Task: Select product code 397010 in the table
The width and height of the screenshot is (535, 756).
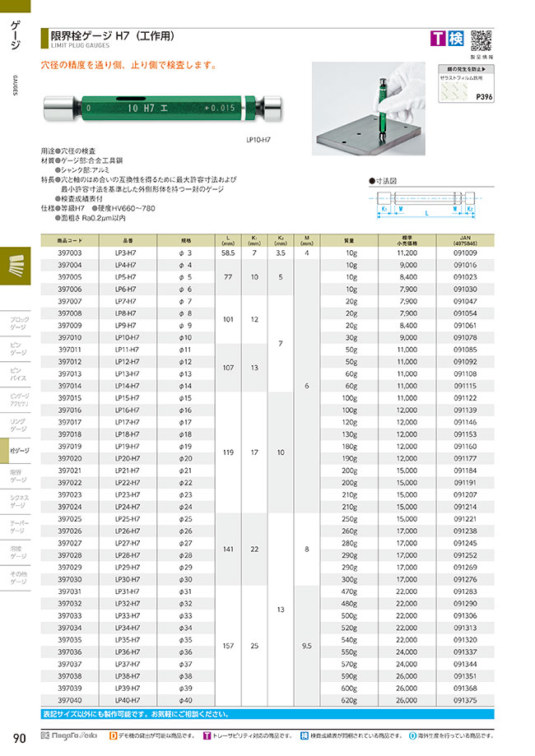Action: pyautogui.click(x=69, y=337)
